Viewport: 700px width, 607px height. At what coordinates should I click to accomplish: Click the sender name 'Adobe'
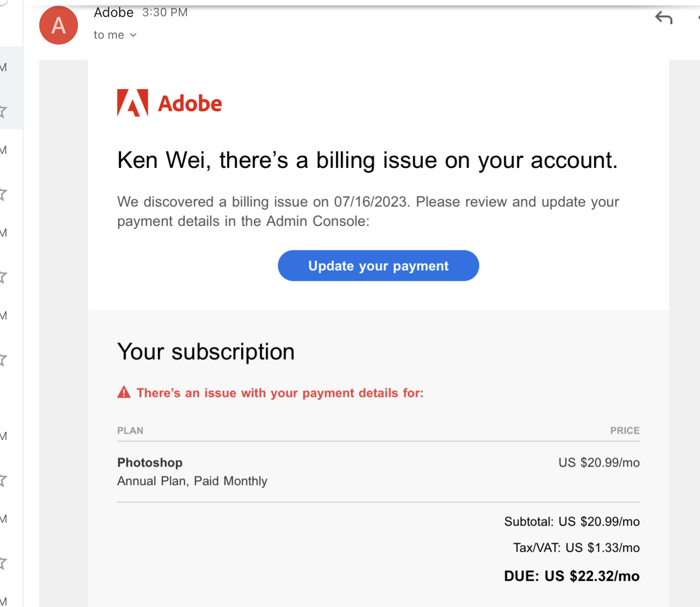point(114,13)
